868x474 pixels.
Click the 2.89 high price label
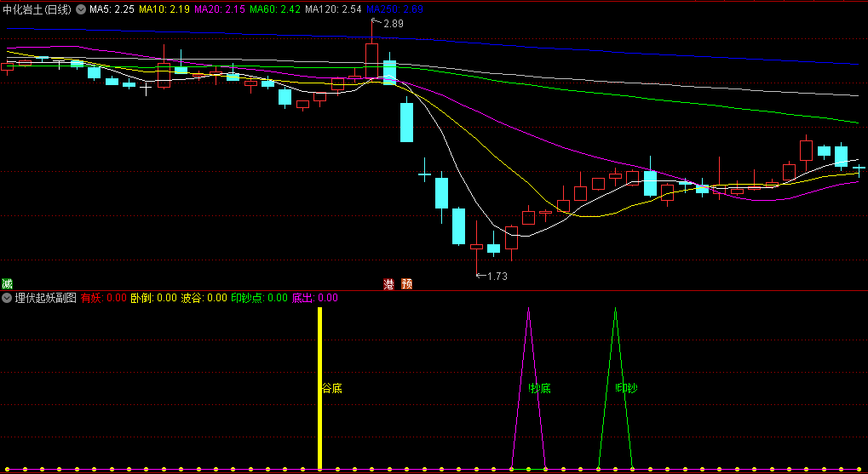[393, 24]
